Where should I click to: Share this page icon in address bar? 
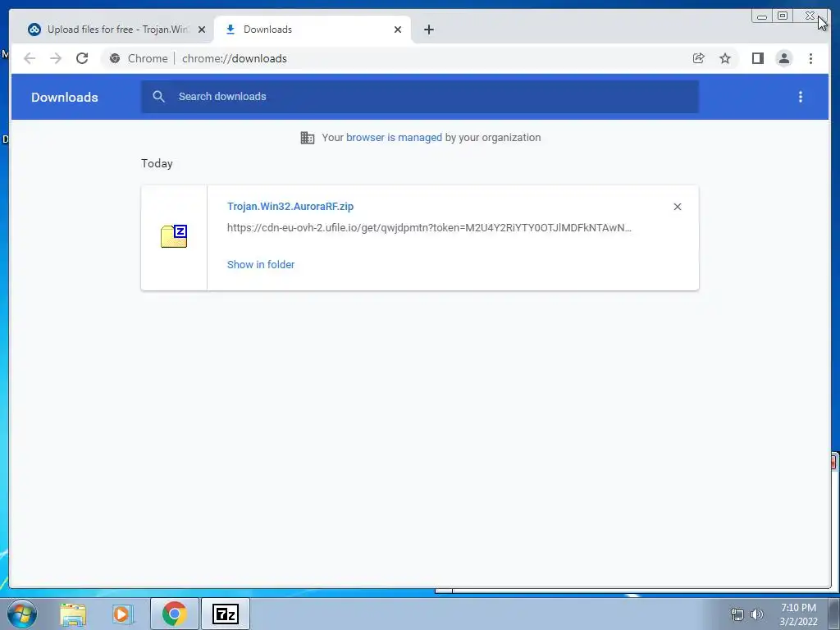pyautogui.click(x=699, y=58)
